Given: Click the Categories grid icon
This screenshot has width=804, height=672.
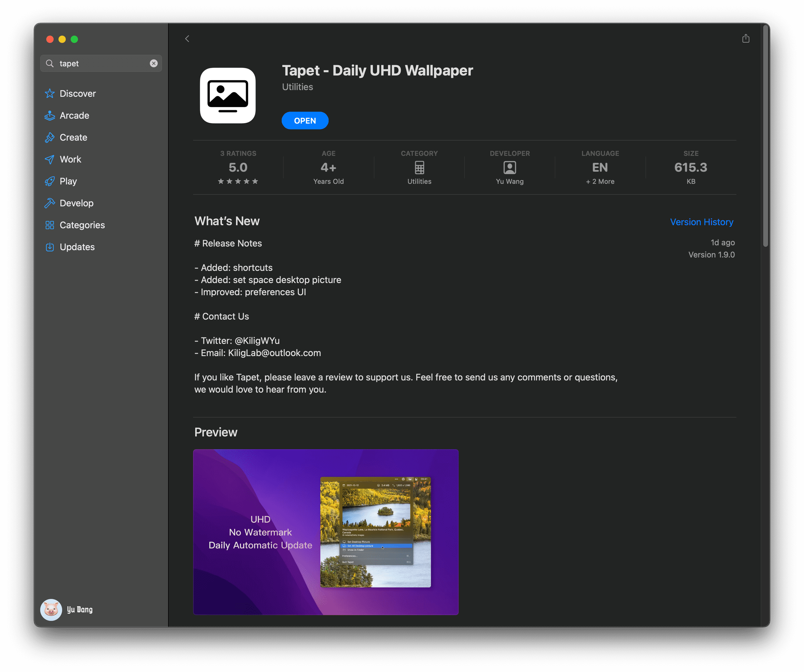Looking at the screenshot, I should [x=49, y=225].
